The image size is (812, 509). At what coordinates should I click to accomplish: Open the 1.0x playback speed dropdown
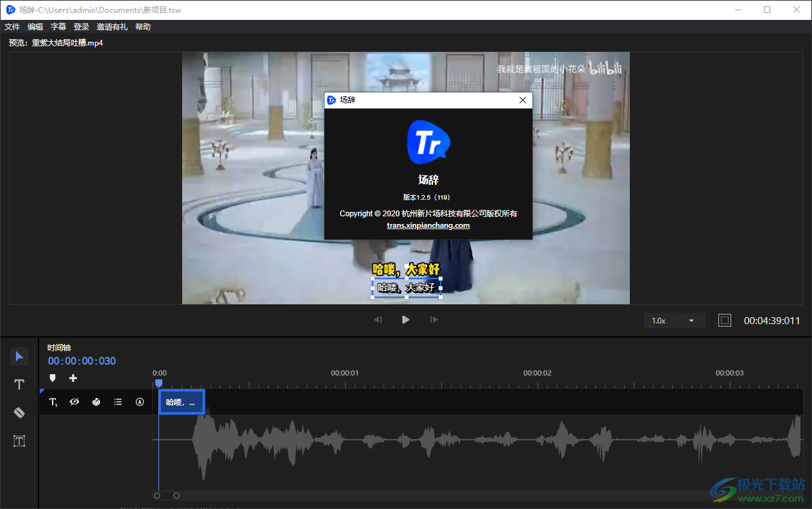675,320
